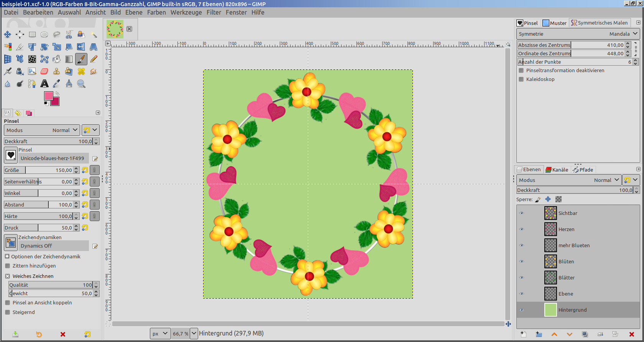The image size is (644, 342).
Task: Switch to the Kanäle tab
Action: (x=557, y=170)
